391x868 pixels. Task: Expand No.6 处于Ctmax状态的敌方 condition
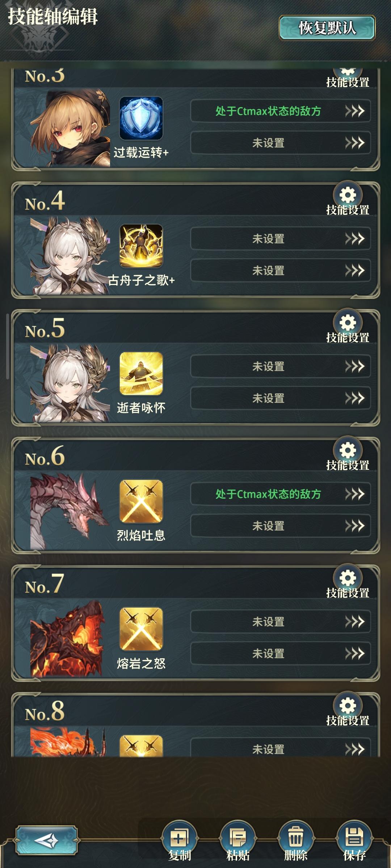[x=281, y=494]
